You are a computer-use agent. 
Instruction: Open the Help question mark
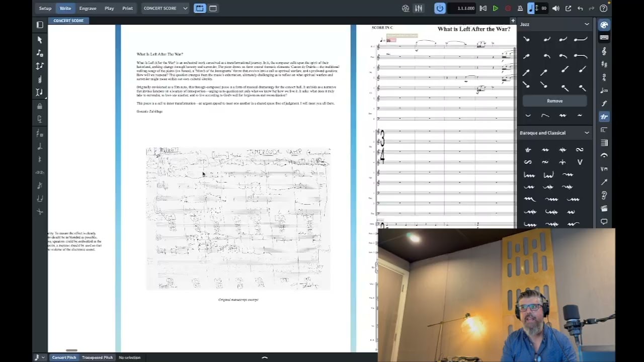click(x=603, y=8)
